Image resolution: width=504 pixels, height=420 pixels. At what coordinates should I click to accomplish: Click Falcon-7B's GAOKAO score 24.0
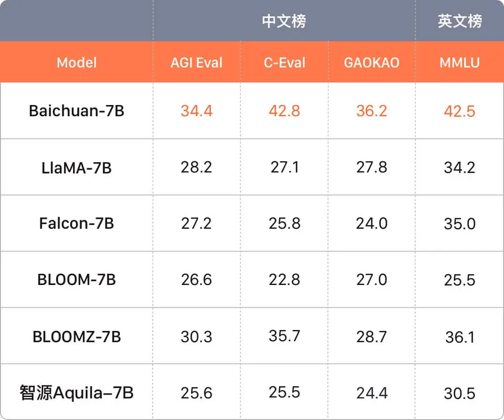[371, 223]
